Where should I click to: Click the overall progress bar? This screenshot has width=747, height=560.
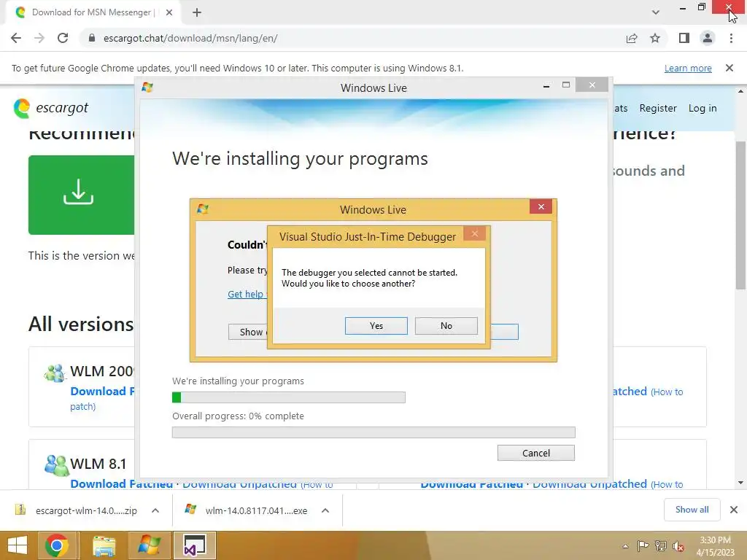coord(373,432)
